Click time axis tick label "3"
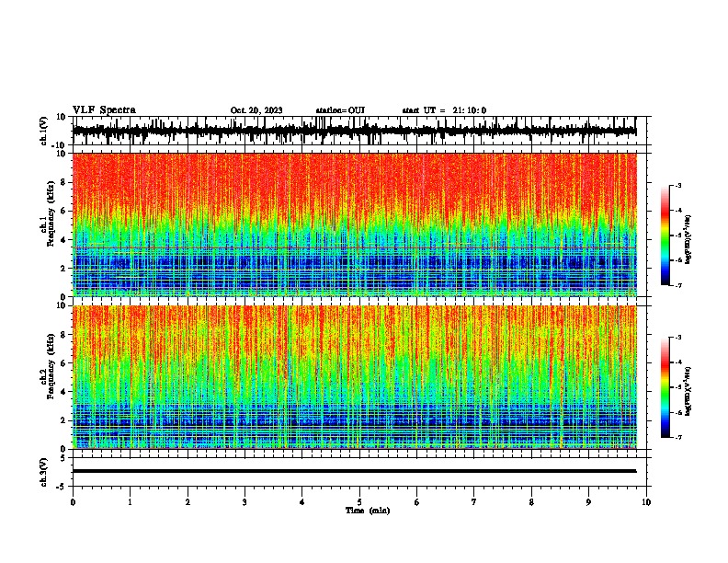The height and width of the screenshot is (563, 728). 245,502
